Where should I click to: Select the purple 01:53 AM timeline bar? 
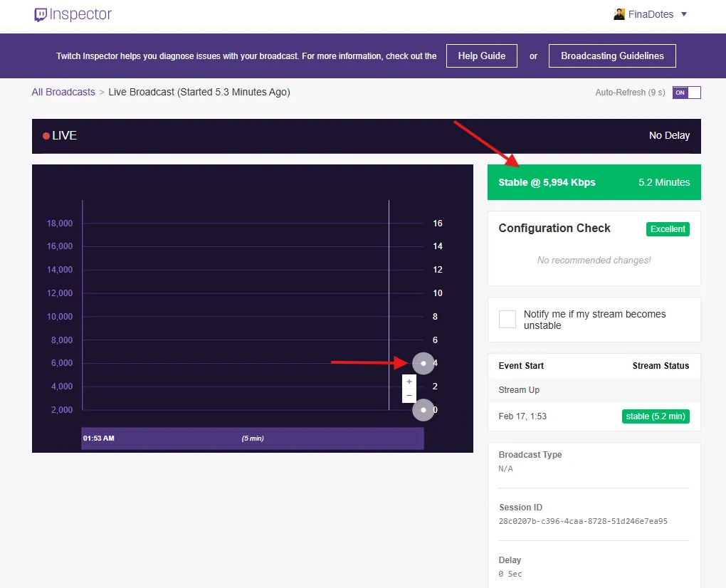coord(253,438)
